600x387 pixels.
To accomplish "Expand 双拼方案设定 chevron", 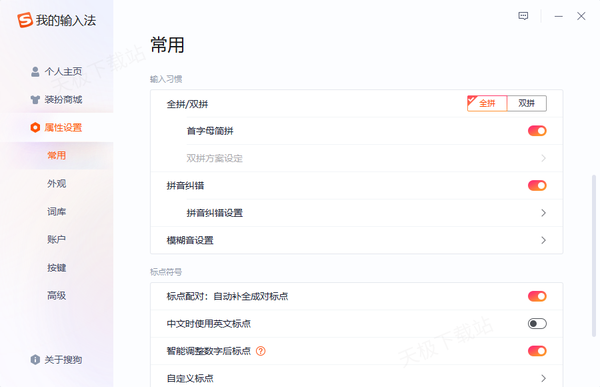I will pyautogui.click(x=543, y=158).
